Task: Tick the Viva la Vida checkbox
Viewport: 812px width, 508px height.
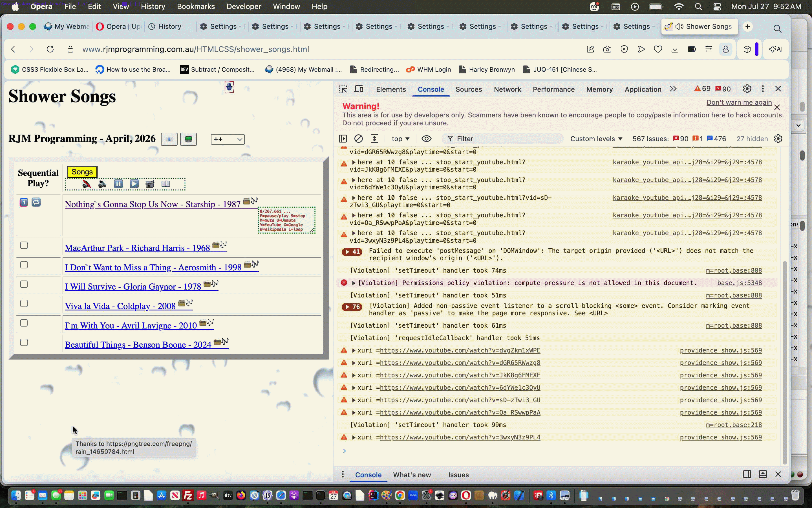Action: tap(24, 304)
